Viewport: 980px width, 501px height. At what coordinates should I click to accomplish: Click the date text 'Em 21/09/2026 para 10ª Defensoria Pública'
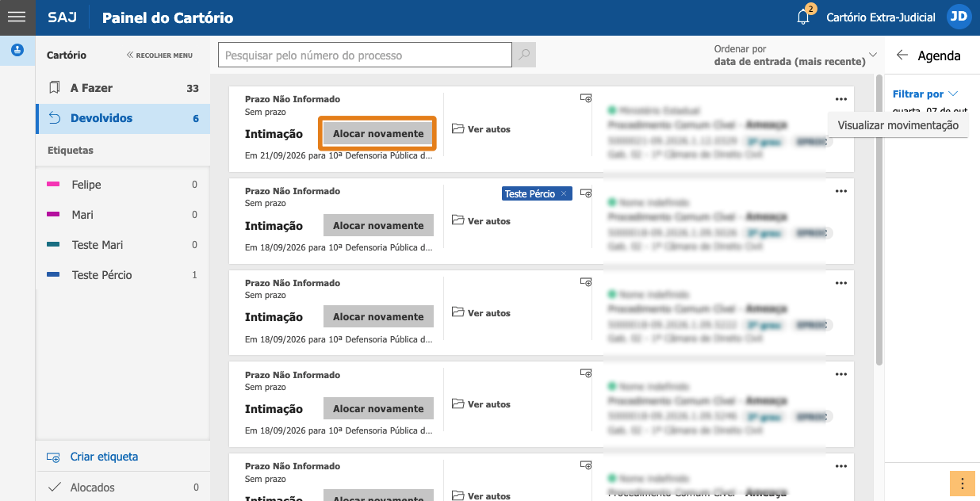tap(339, 156)
